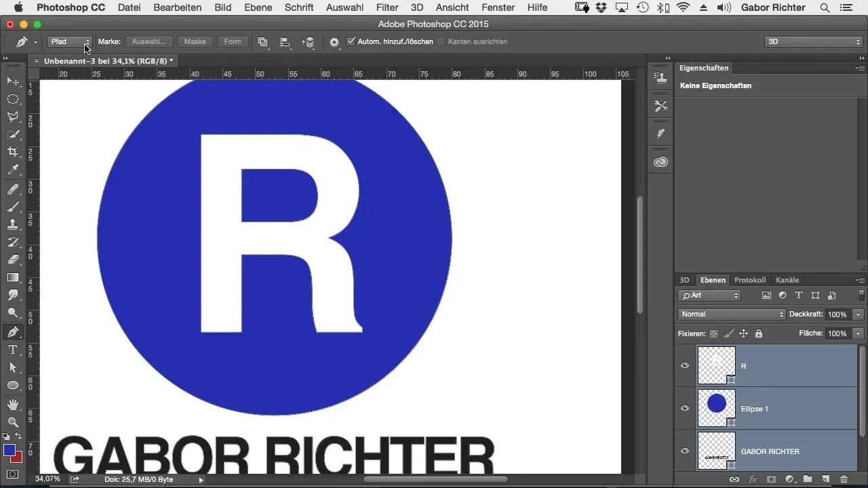The image size is (868, 488).
Task: Open the Art layer filter dropdown
Action: (x=709, y=296)
